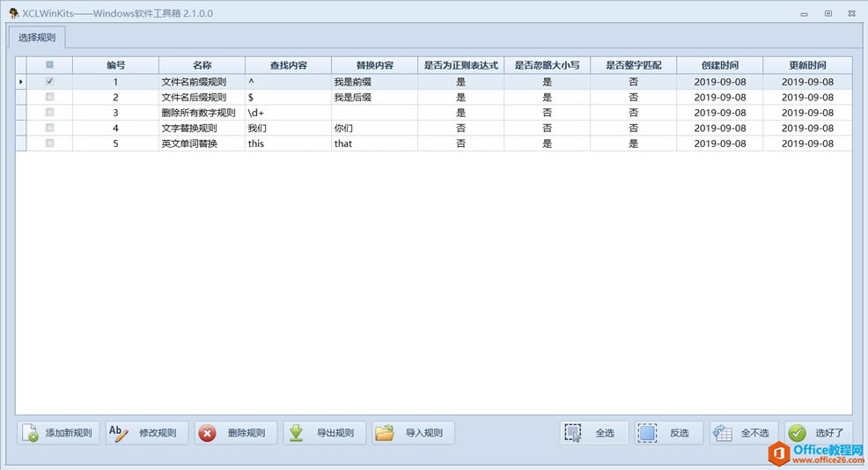
Task: Click the replacement cell 我是前缀
Action: [x=375, y=81]
